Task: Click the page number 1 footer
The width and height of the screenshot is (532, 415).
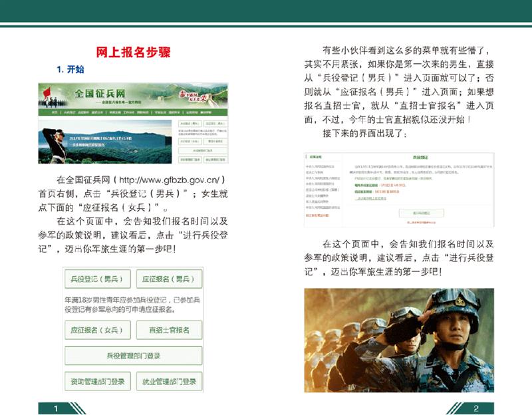Action: 57,408
